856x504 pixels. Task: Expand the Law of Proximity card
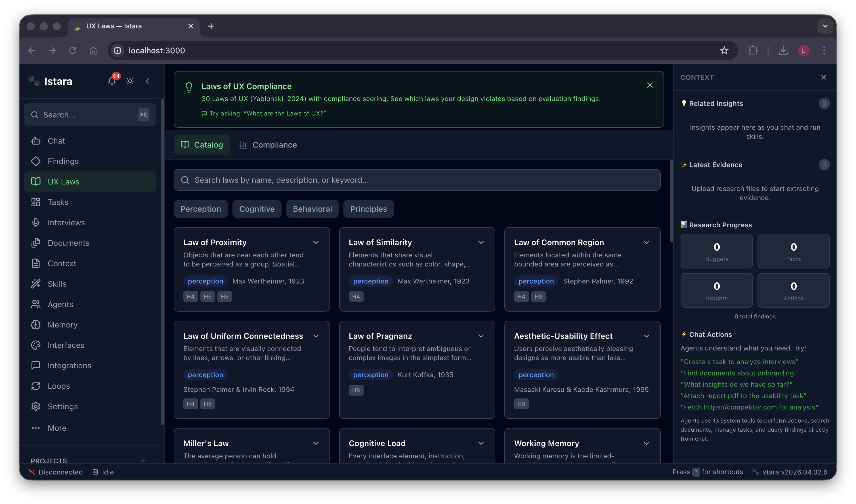[x=316, y=242]
